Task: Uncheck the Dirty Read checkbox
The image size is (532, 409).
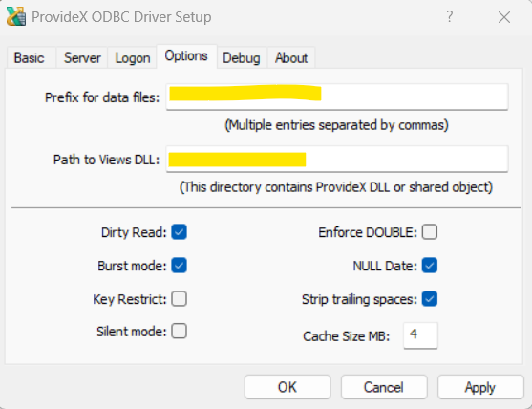Action: pyautogui.click(x=180, y=232)
